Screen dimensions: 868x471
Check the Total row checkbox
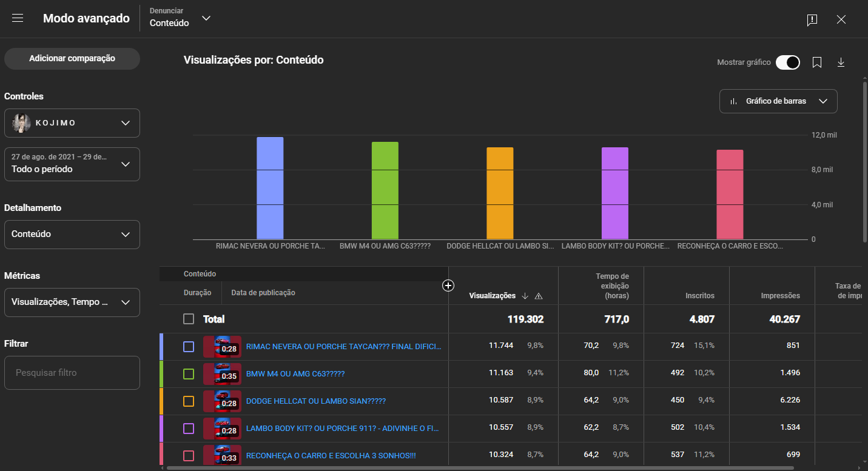point(189,319)
